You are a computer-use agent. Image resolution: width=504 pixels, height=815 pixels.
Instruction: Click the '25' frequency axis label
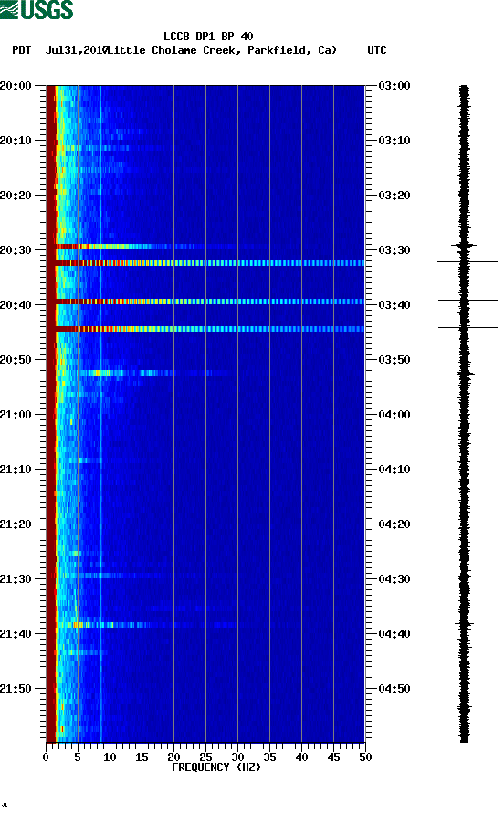pos(205,757)
